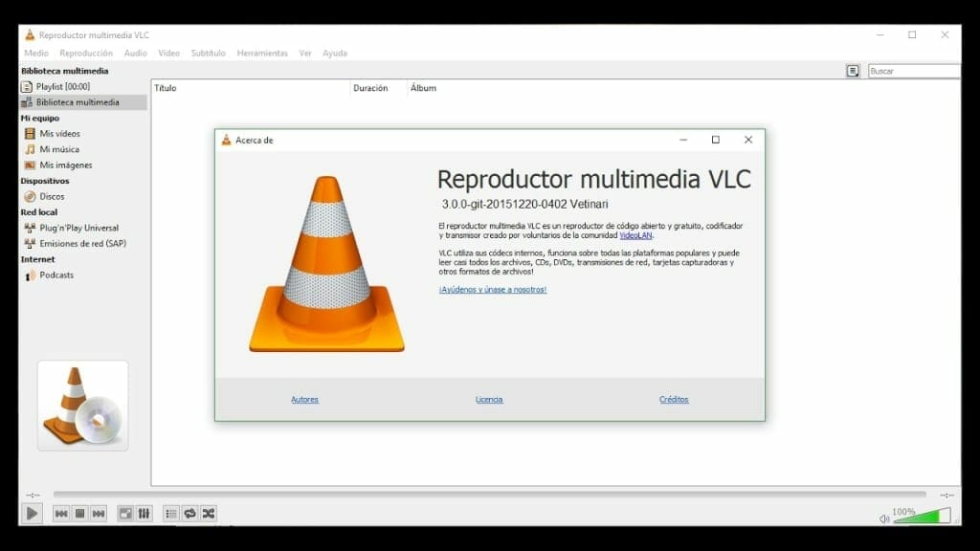Open the playlist view mode dropdown
This screenshot has height=551, width=980.
853,71
